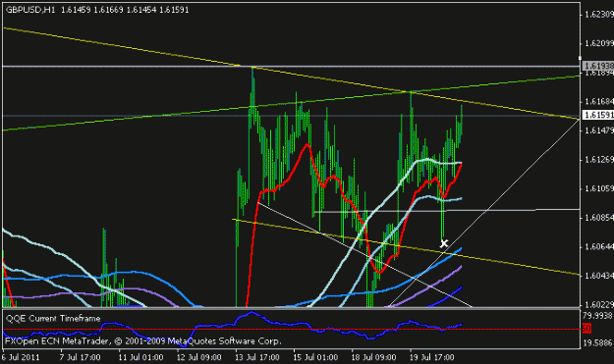Click price scale value 1.61684
The height and width of the screenshot is (364, 614).
coord(598,102)
